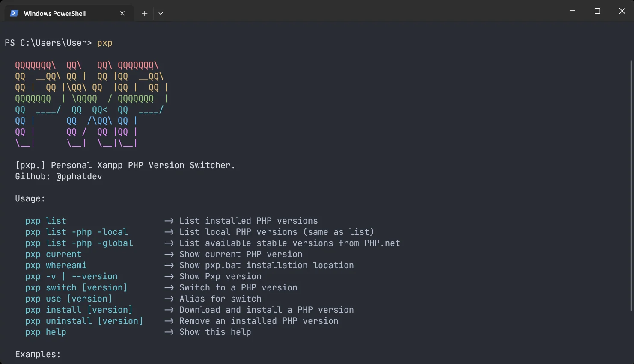This screenshot has height=364, width=634.
Task: Switch to the Windows PowerShell tab
Action: pyautogui.click(x=56, y=13)
